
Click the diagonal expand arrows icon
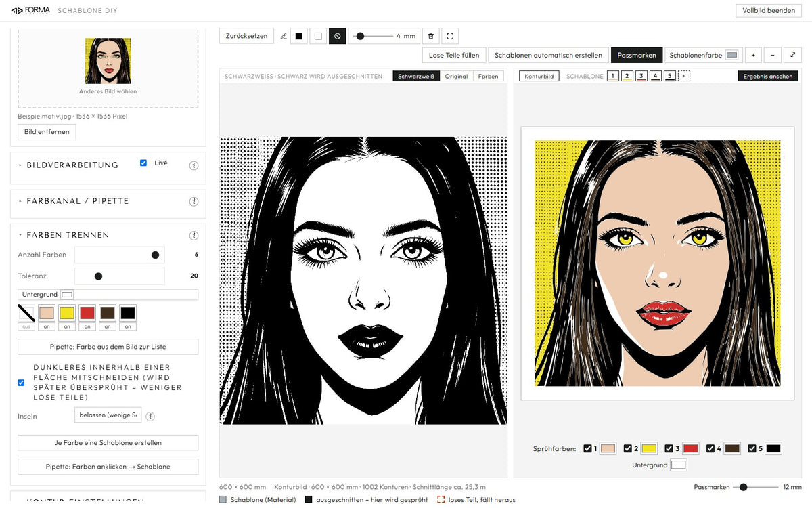(x=792, y=55)
